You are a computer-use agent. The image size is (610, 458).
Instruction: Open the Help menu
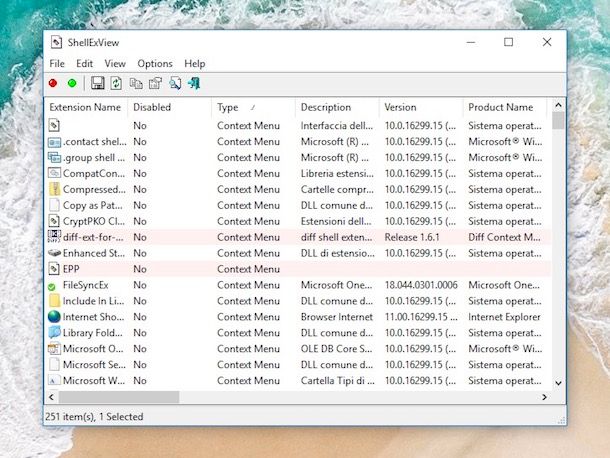tap(195, 63)
